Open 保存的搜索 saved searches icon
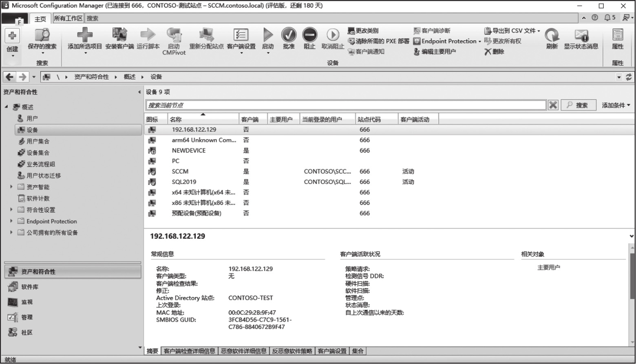The image size is (636, 364). 42,35
